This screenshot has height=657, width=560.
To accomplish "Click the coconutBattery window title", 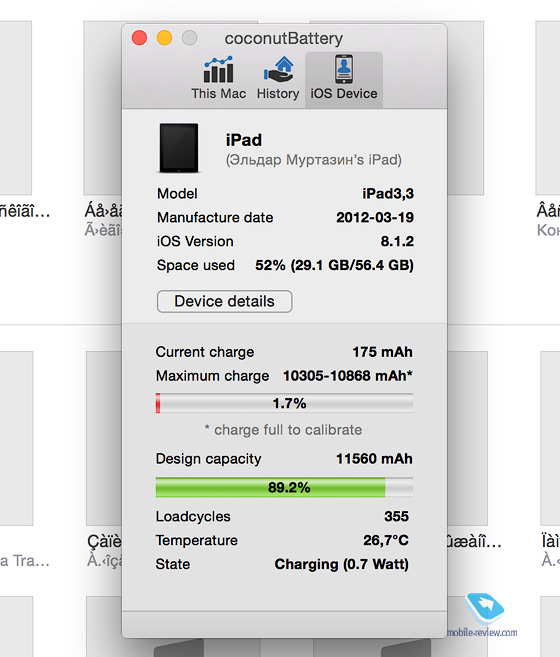I will click(284, 39).
